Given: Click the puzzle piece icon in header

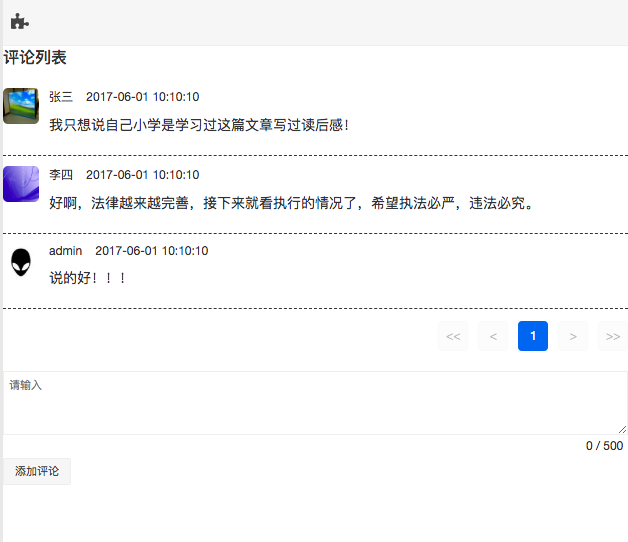Looking at the screenshot, I should [x=20, y=22].
